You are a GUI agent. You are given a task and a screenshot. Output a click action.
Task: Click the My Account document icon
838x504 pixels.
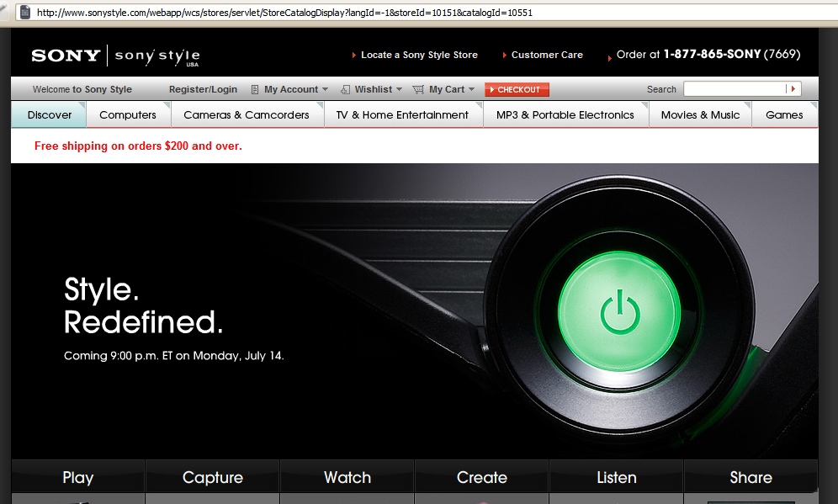click(x=255, y=90)
